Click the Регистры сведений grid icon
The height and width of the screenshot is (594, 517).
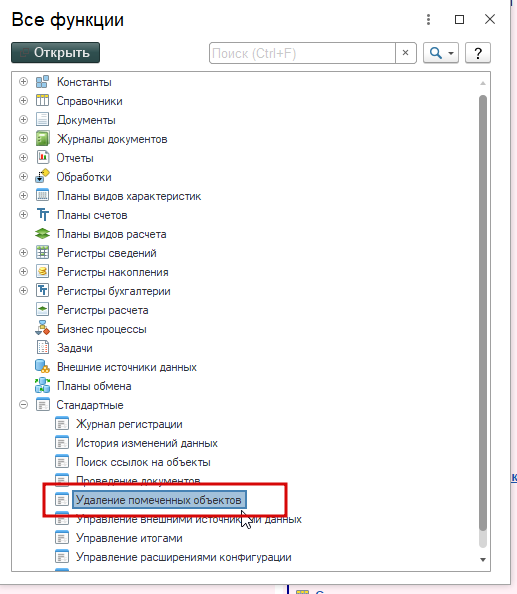coord(42,253)
